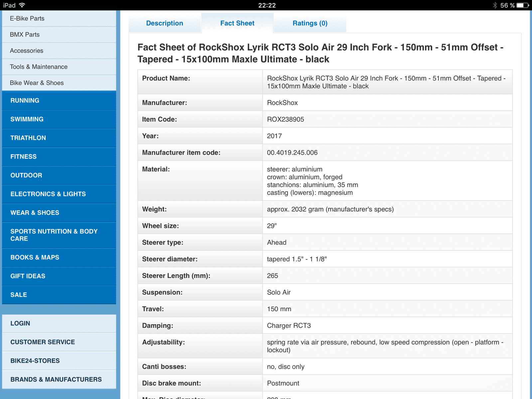
Task: Open the Description tab
Action: coord(165,23)
